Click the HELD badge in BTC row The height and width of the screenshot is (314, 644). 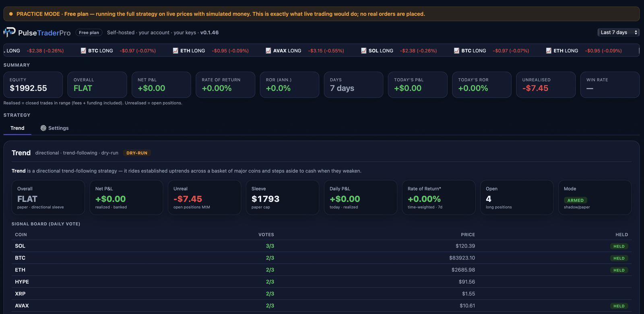(x=619, y=258)
